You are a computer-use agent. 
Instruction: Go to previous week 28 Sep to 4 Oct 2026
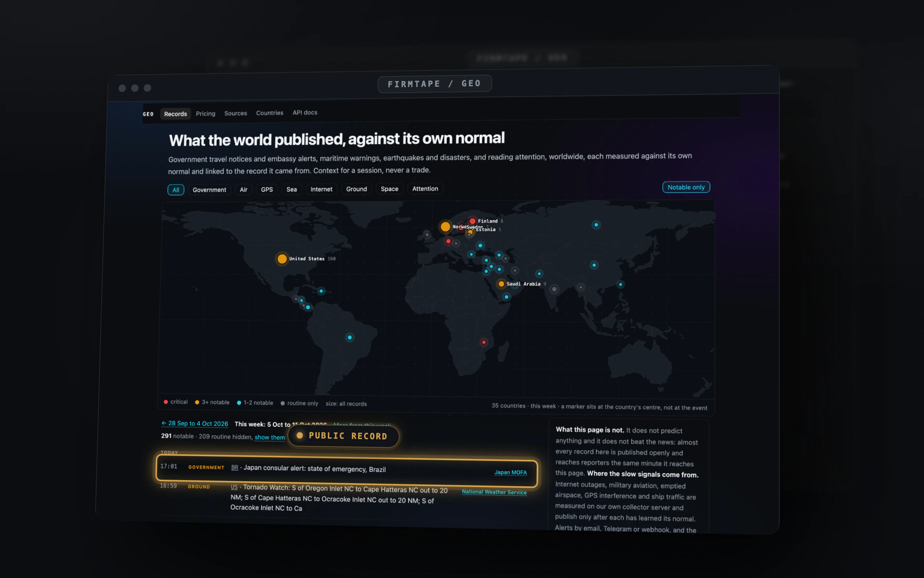click(x=194, y=423)
